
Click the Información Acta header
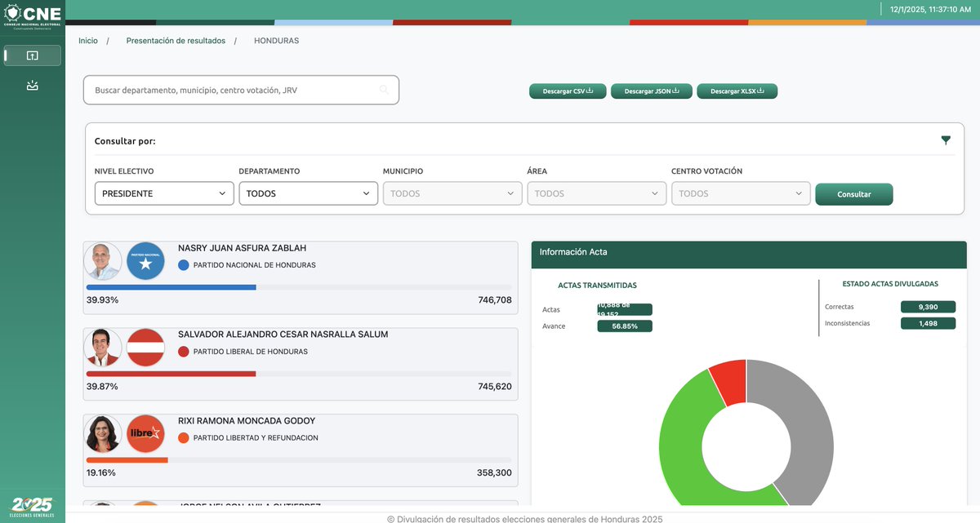(749, 254)
